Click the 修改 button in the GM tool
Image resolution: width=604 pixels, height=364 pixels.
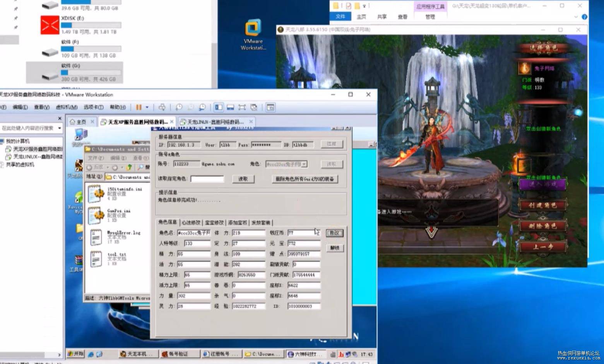click(334, 233)
